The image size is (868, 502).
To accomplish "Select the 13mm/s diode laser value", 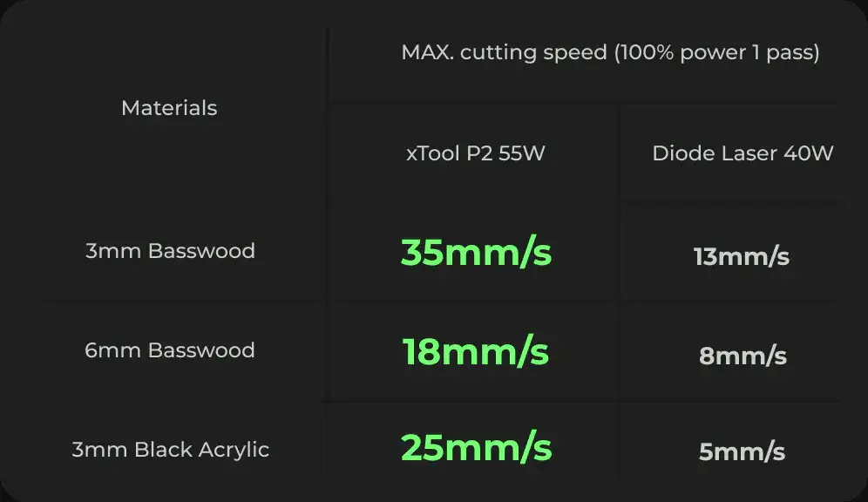I will 742,257.
